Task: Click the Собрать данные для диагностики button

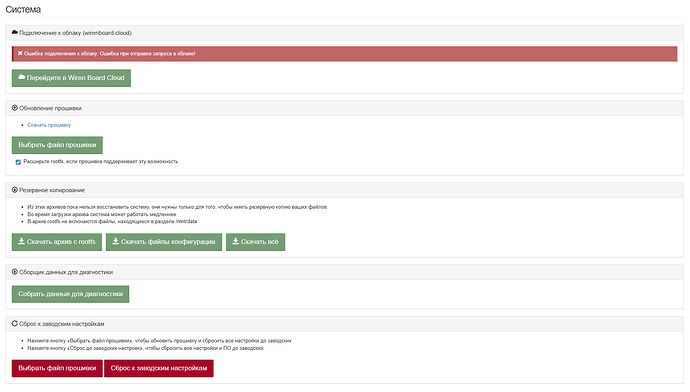Action: click(70, 294)
